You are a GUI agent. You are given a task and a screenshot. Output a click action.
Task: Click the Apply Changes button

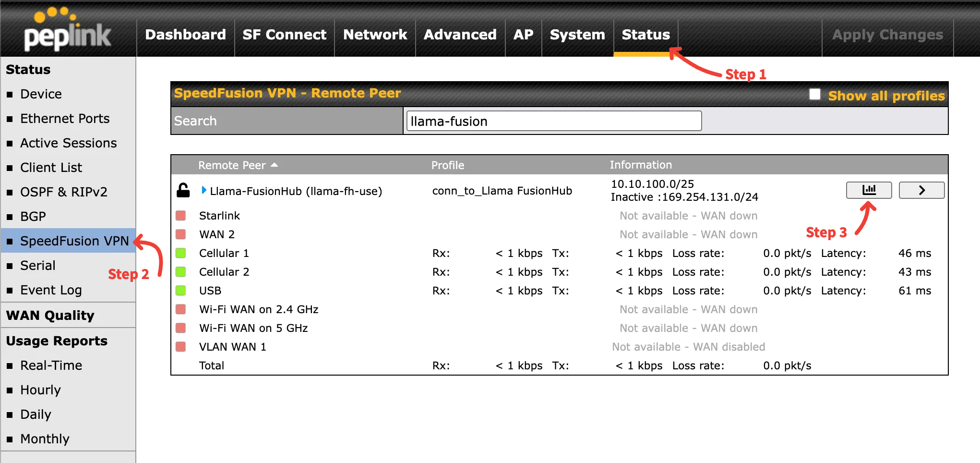pos(887,35)
